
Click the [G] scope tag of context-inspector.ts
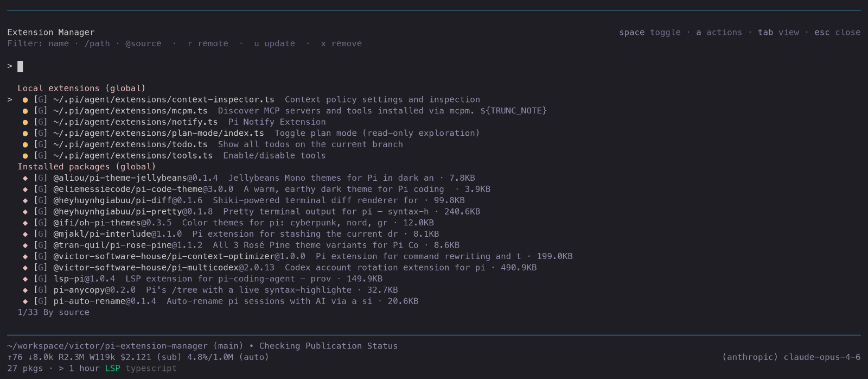click(41, 100)
